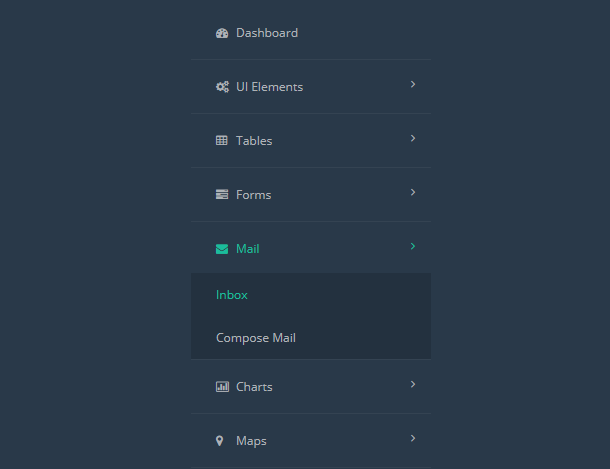This screenshot has height=469, width=610.
Task: Select the Mail menu label
Action: click(247, 249)
